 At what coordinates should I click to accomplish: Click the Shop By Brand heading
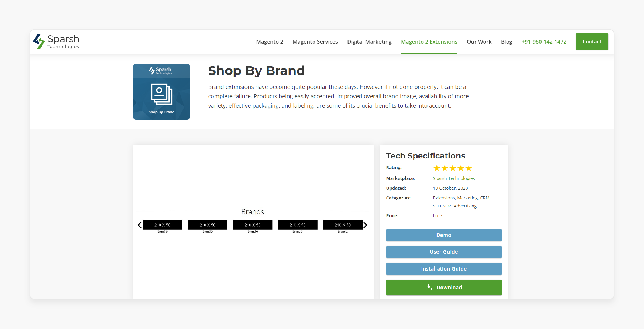coord(256,71)
